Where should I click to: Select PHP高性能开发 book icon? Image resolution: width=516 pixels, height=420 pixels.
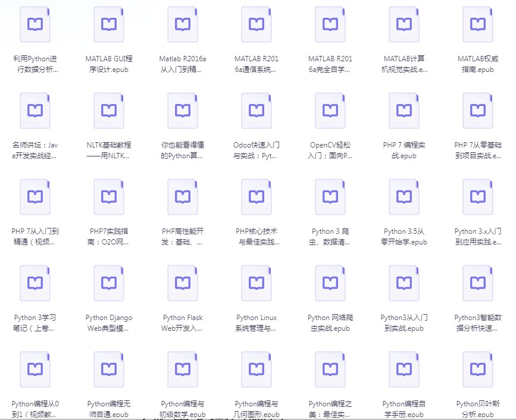tap(183, 197)
